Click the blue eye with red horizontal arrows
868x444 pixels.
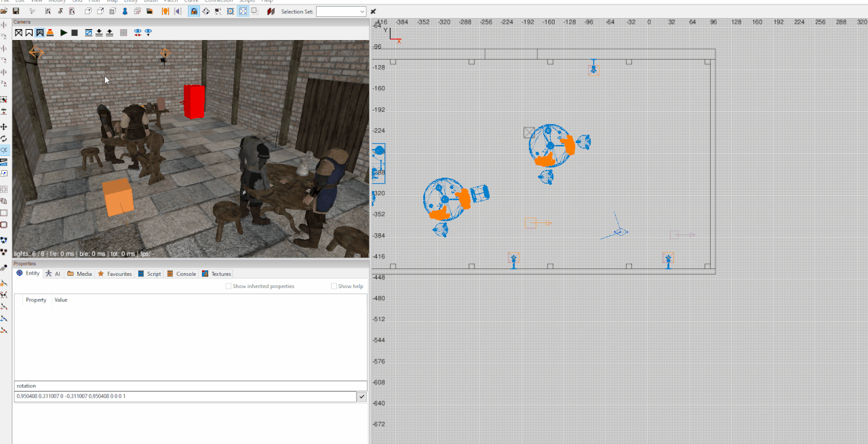coord(138,33)
